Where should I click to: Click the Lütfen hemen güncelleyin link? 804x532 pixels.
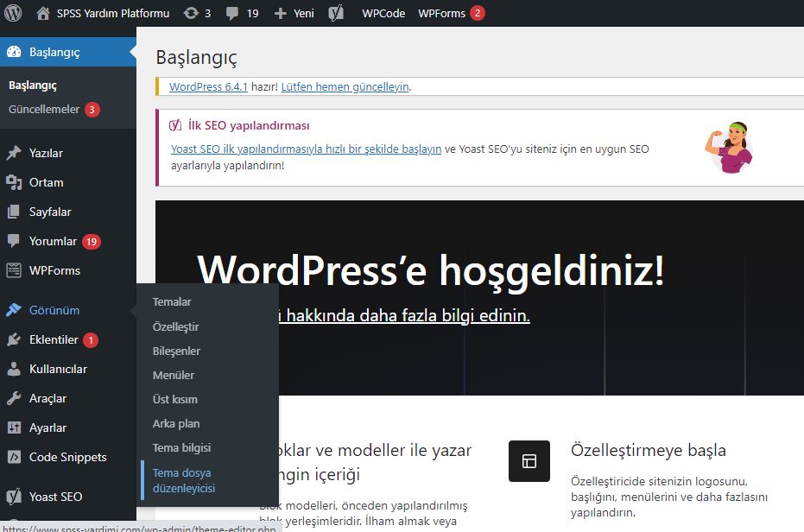coord(345,86)
